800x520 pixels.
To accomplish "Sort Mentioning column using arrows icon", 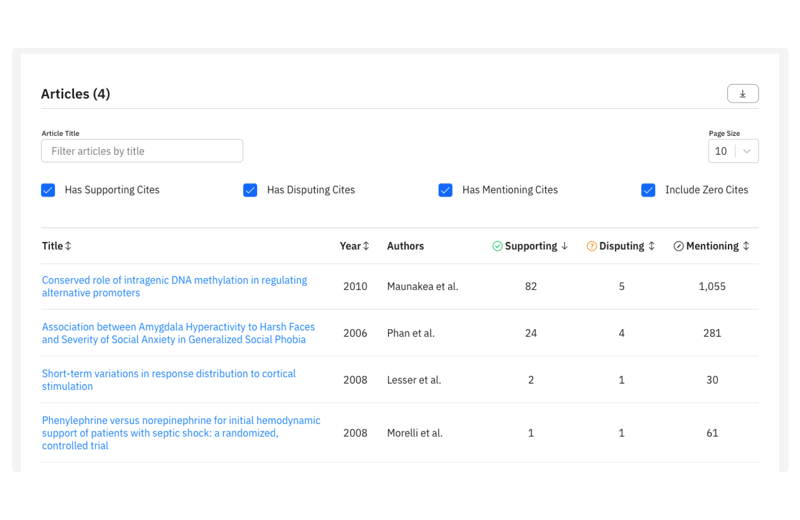I will pos(745,246).
